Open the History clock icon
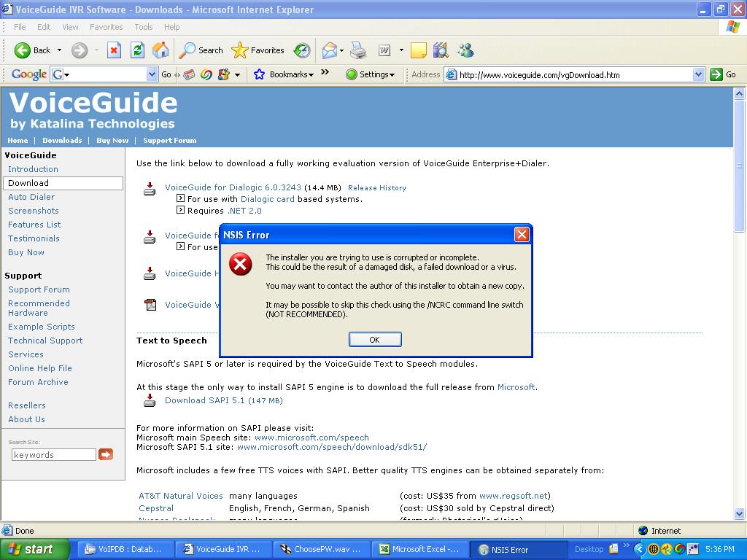Image resolution: width=747 pixels, height=560 pixels. click(x=302, y=50)
